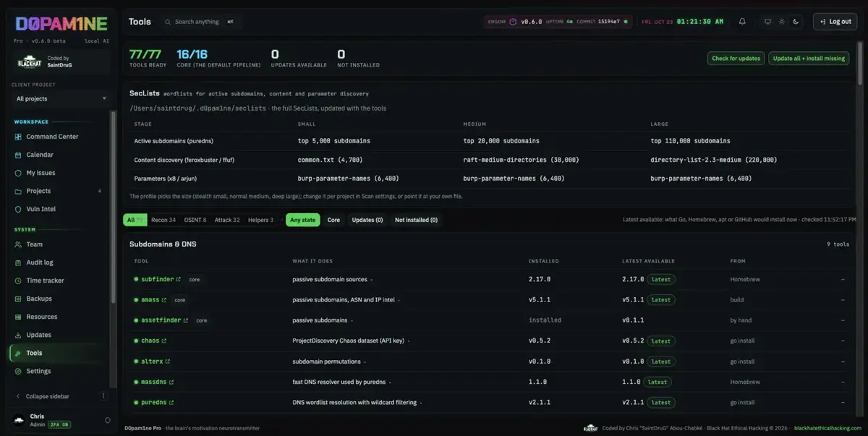Click the Vuln Intel sidebar icon

click(19, 209)
